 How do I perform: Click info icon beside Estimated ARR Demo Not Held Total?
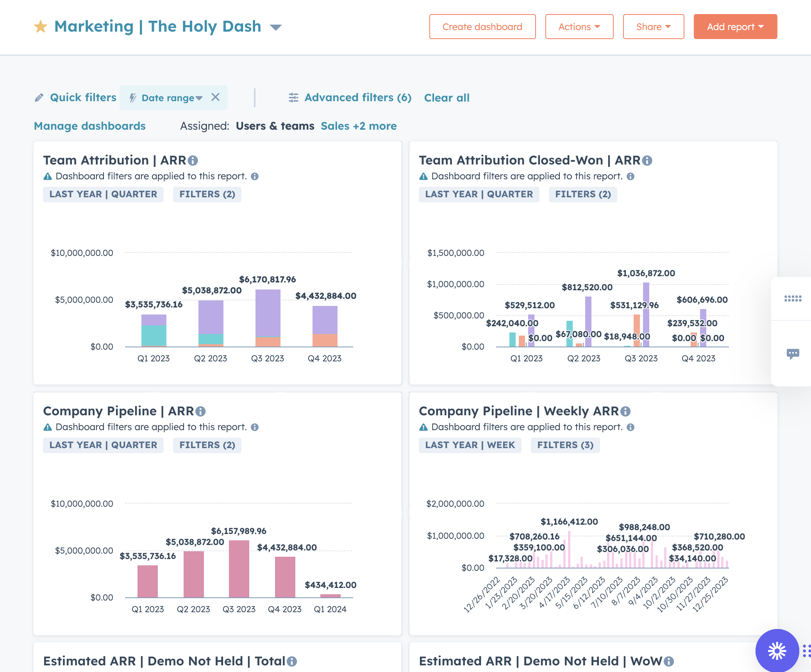(x=292, y=661)
